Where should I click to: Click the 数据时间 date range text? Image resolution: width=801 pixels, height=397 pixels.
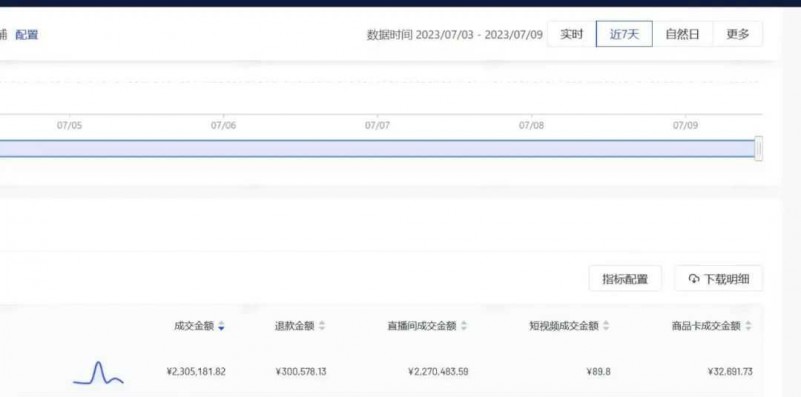[x=455, y=35]
